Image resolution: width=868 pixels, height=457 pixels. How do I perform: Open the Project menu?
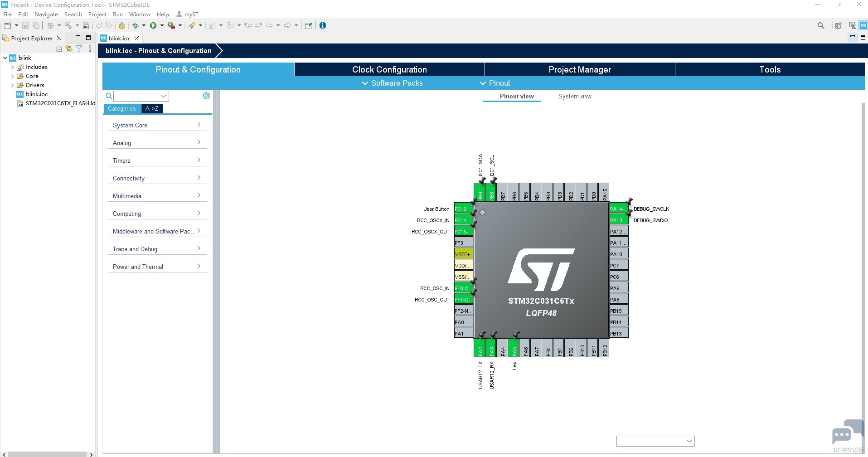(x=97, y=14)
